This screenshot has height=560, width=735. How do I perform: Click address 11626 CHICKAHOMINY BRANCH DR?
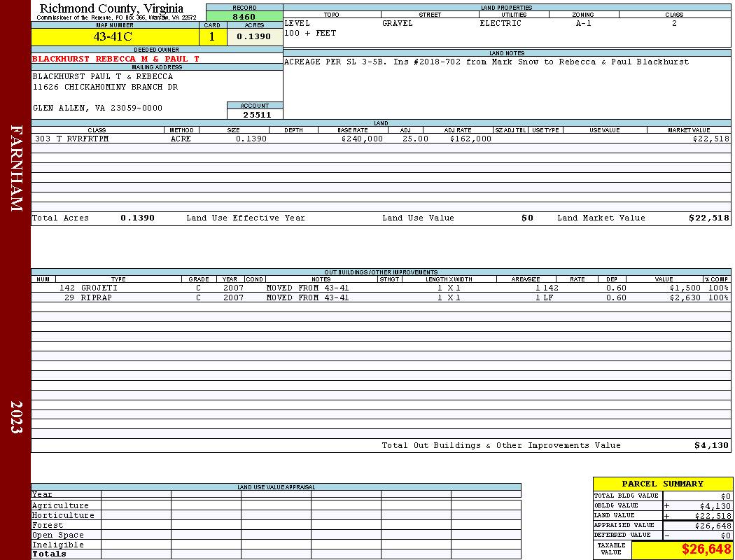106,87
